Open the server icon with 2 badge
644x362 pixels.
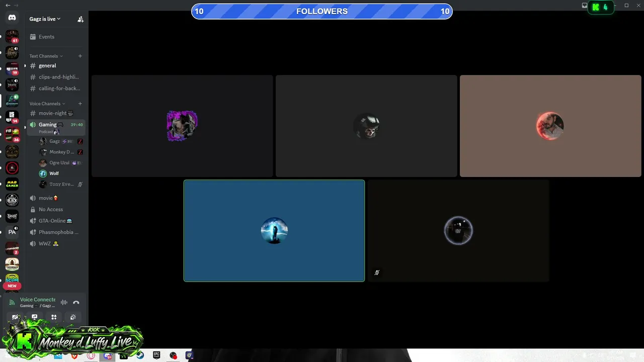(12, 248)
